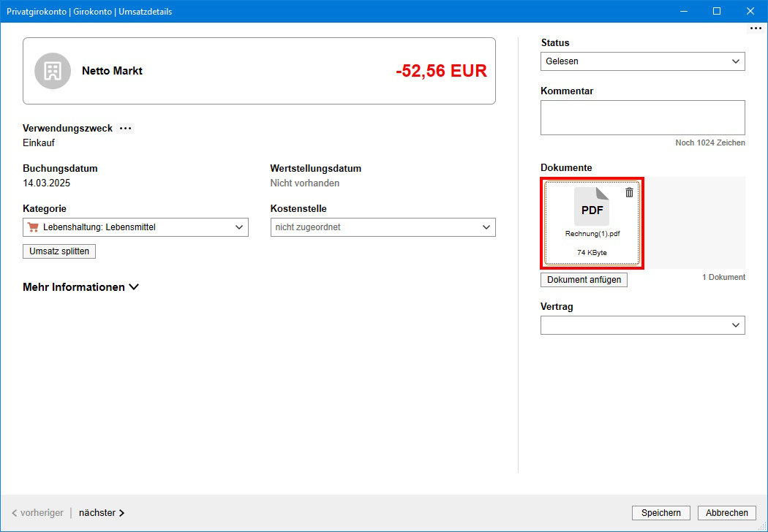Select the Rechnung(1).pdf file name
768x532 pixels.
click(592, 234)
